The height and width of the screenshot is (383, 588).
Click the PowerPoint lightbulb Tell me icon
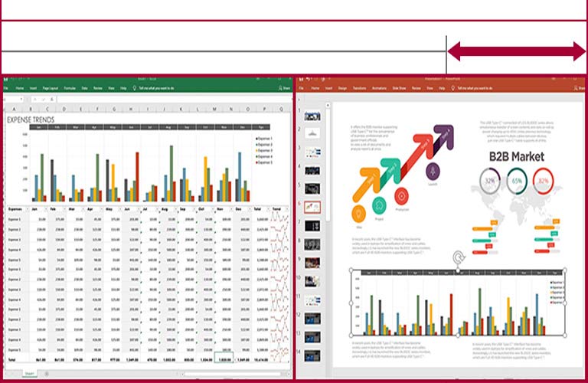452,89
